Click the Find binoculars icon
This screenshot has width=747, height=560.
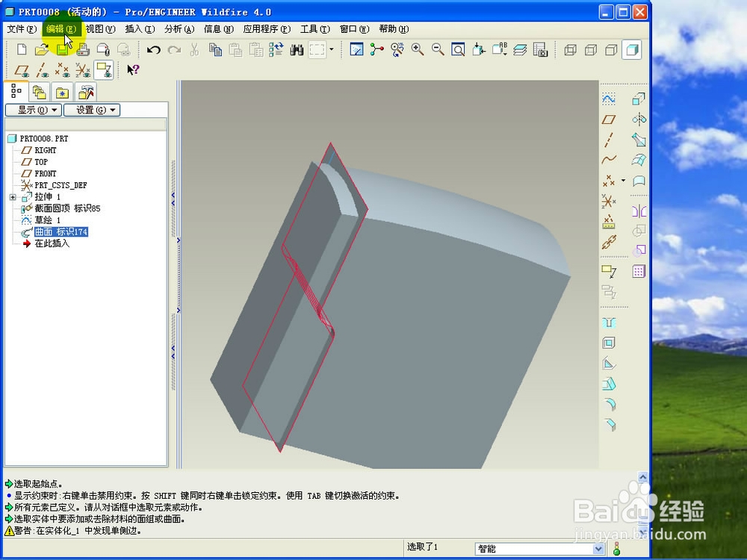click(297, 49)
